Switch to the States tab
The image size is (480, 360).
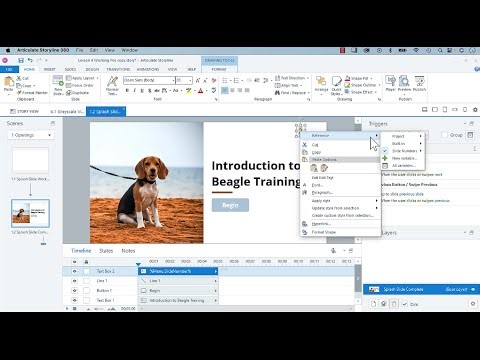[106, 251]
